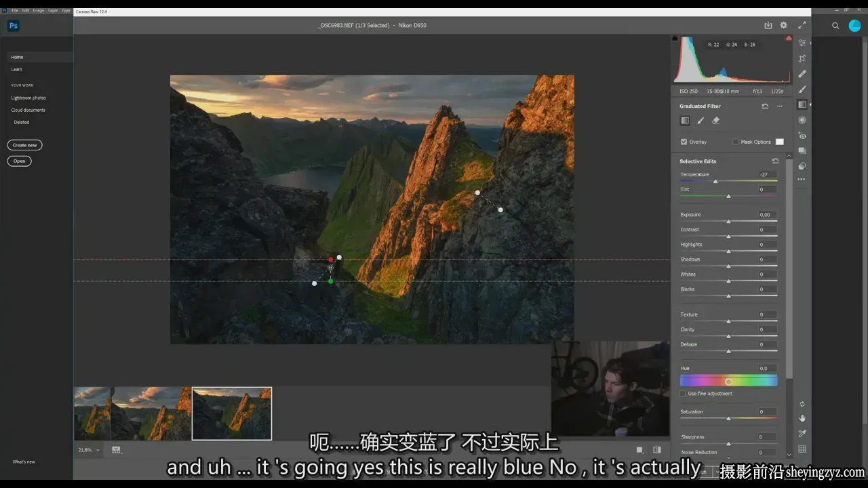Image resolution: width=868 pixels, height=488 pixels.
Task: Open Lightroom photos link
Action: 28,98
